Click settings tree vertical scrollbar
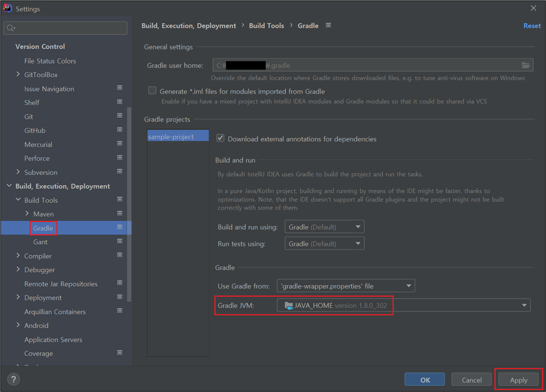The height and width of the screenshot is (392, 546). [x=129, y=204]
